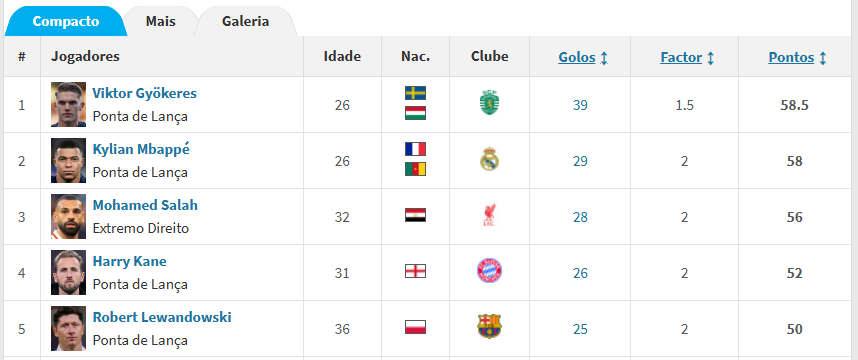Select the Compacto tab
This screenshot has width=858, height=360.
click(66, 21)
